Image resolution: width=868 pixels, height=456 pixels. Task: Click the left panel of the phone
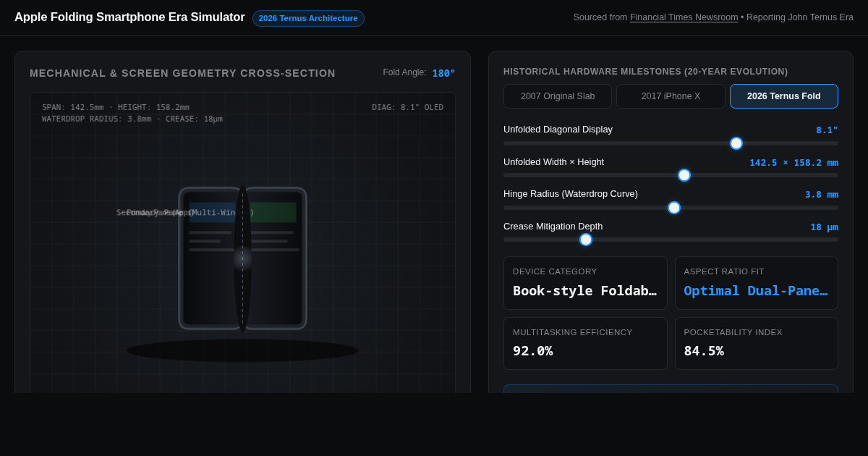210,258
